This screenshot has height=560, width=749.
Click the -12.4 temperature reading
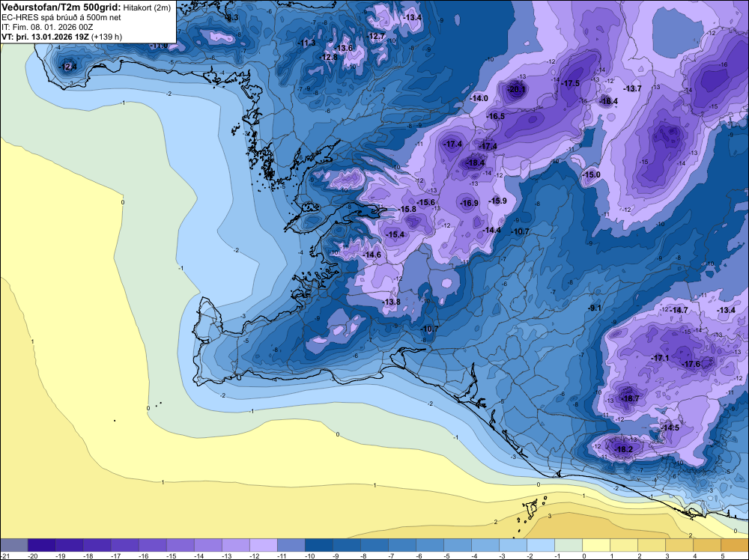(67, 67)
